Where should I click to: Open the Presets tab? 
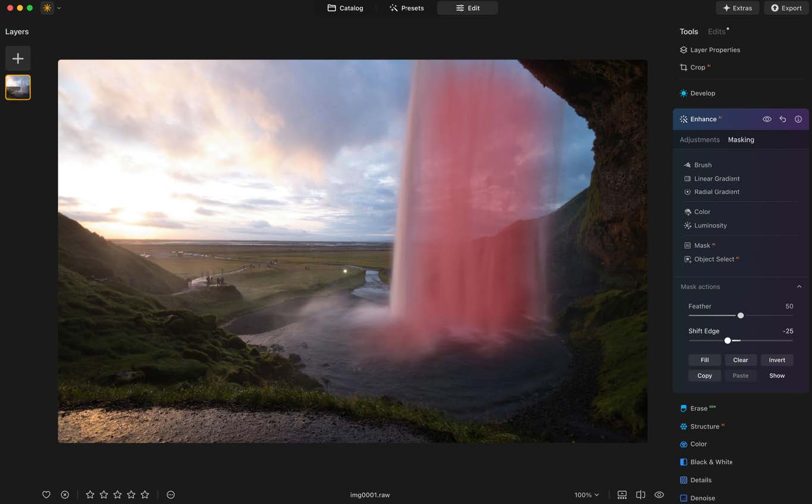click(x=407, y=8)
